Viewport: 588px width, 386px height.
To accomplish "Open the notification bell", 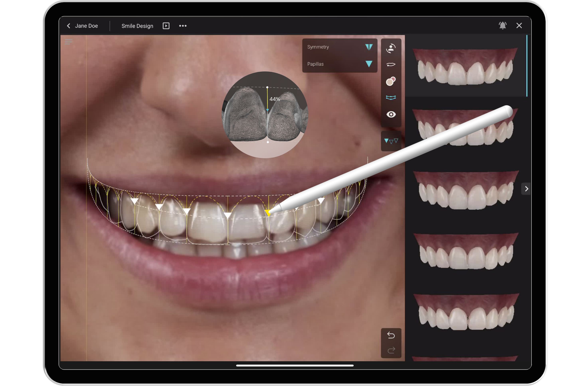I will pos(503,26).
